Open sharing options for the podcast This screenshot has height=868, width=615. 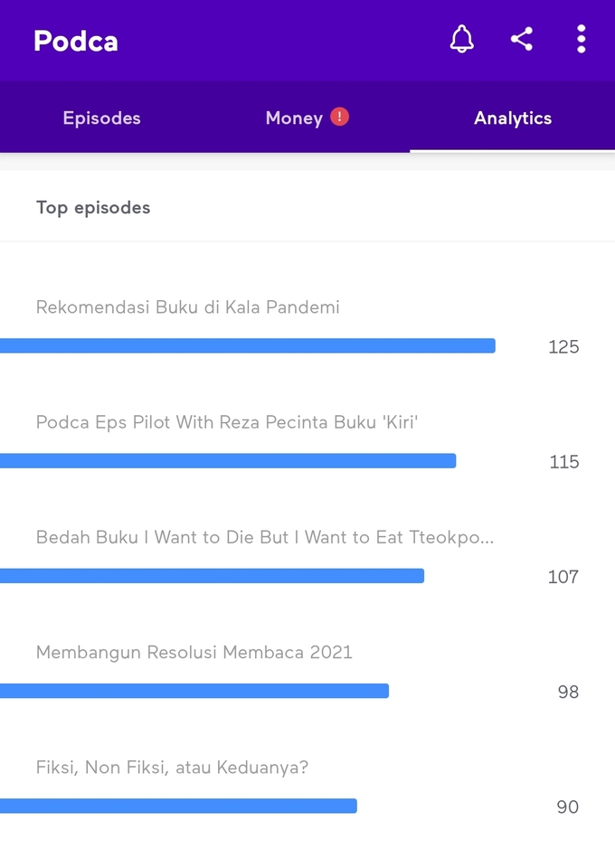[522, 39]
